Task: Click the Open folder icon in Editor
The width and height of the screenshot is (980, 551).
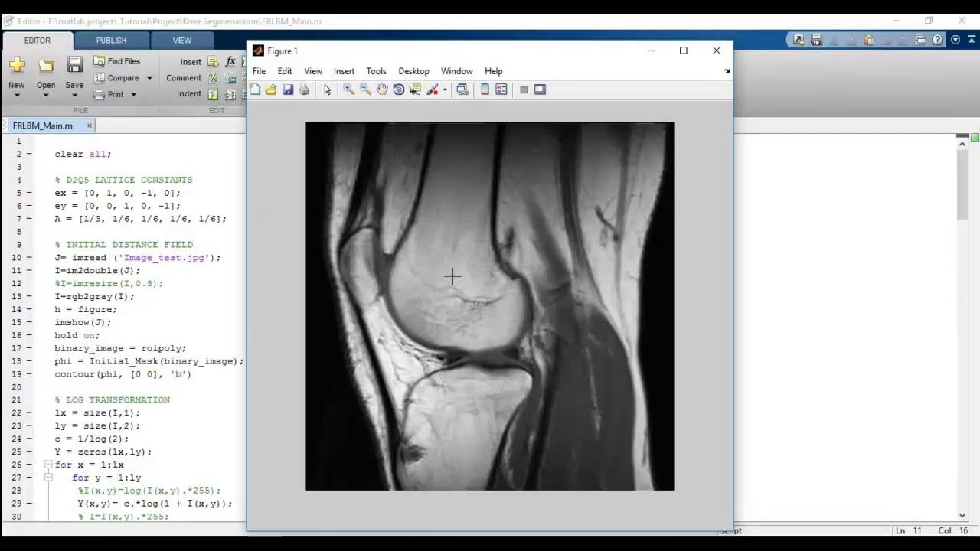Action: point(46,66)
